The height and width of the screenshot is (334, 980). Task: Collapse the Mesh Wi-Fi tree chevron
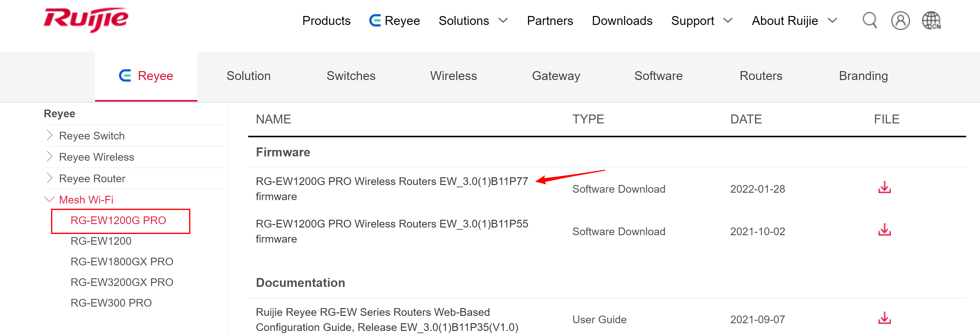pos(50,199)
